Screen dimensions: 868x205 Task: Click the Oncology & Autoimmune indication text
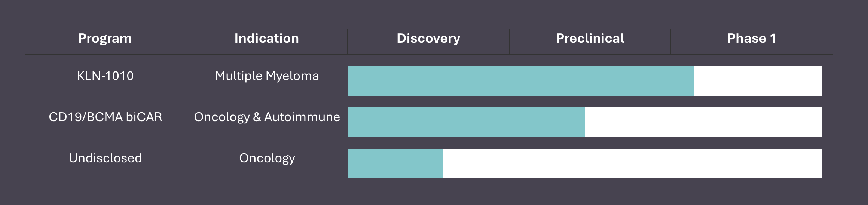coord(267,117)
